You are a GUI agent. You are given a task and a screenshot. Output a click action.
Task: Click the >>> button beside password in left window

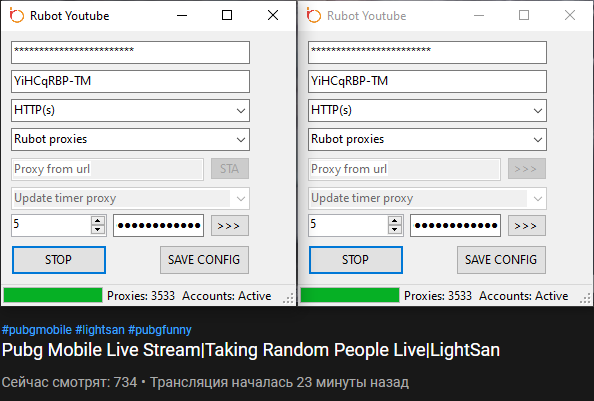[x=230, y=226]
